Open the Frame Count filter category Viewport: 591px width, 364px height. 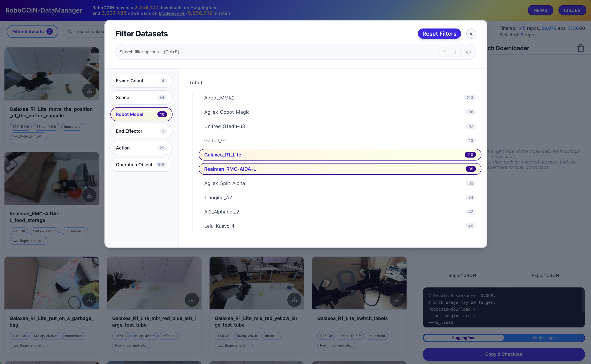click(x=141, y=81)
